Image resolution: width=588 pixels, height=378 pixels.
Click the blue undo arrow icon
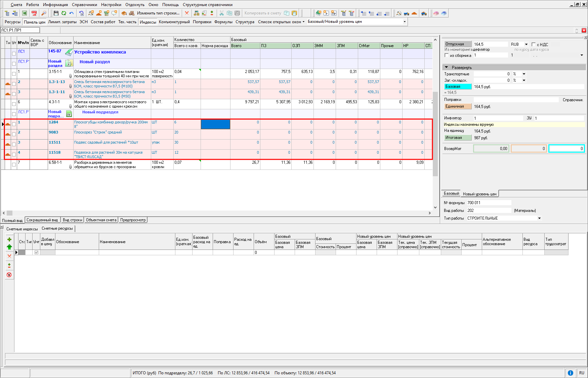72,13
